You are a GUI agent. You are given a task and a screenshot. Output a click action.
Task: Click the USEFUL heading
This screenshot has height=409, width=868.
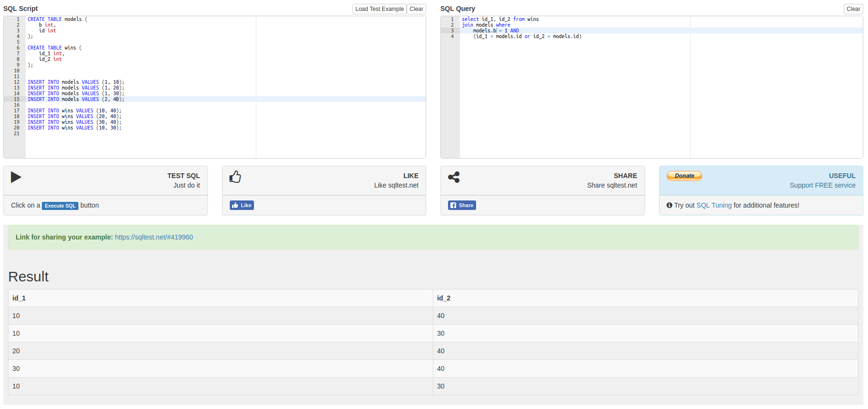[842, 176]
